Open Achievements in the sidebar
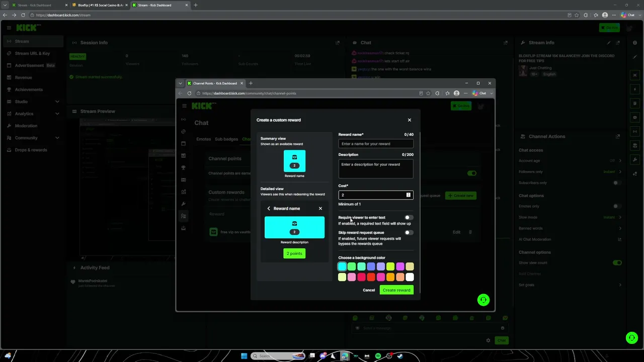Image resolution: width=644 pixels, height=362 pixels. 33,89
